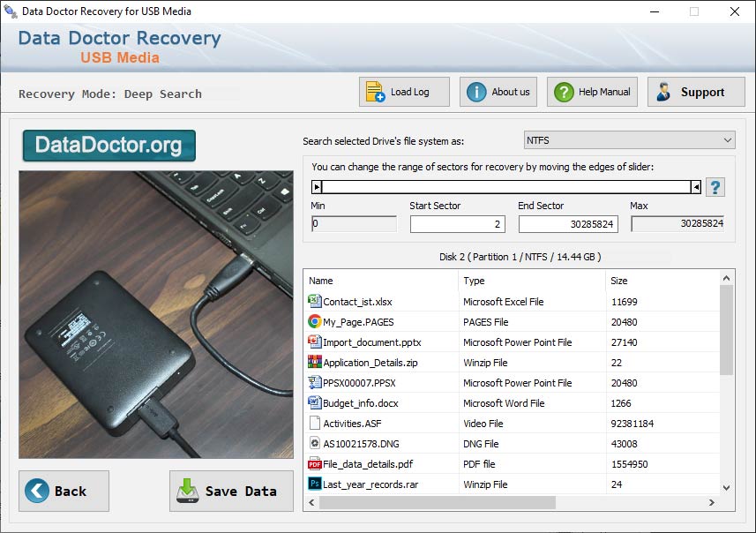
Task: Click the End Sector input field
Action: click(568, 224)
